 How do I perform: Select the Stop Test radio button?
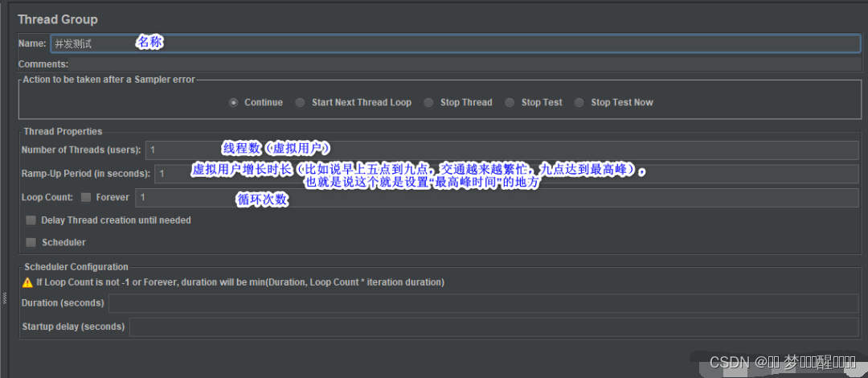[x=510, y=102]
